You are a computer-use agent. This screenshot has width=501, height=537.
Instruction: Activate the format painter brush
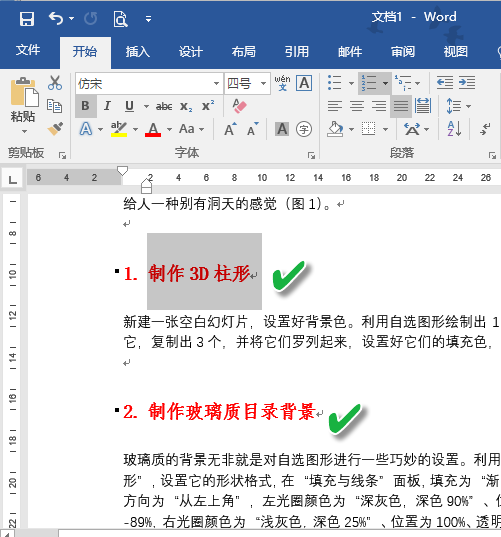coord(55,129)
